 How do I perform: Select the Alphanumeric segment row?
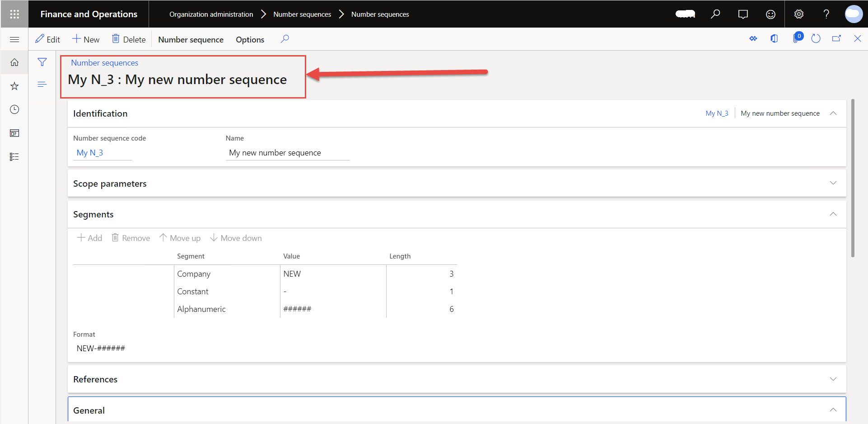point(265,309)
